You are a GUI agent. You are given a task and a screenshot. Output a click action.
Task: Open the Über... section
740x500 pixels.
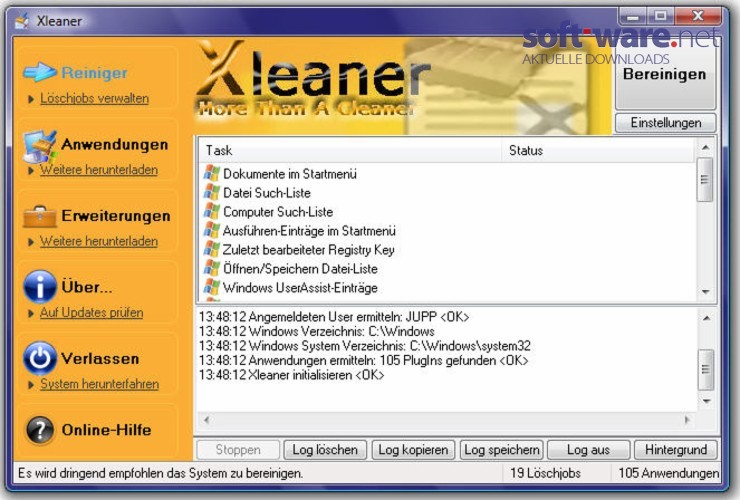[87, 287]
